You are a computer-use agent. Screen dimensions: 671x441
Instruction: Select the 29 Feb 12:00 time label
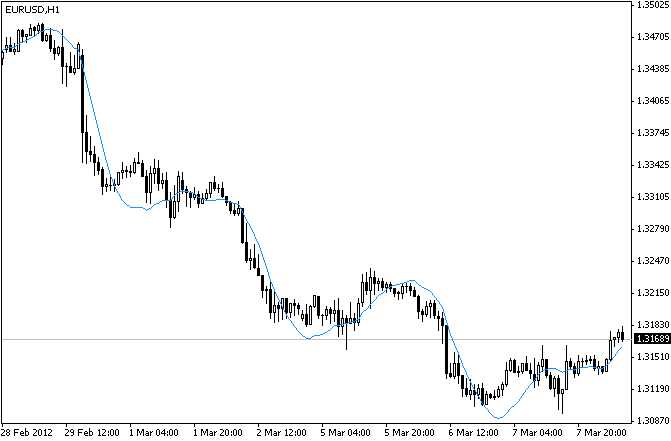point(93,433)
